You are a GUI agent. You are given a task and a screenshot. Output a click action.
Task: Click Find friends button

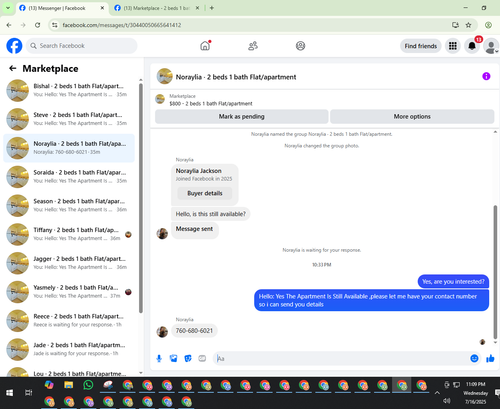[x=421, y=46]
